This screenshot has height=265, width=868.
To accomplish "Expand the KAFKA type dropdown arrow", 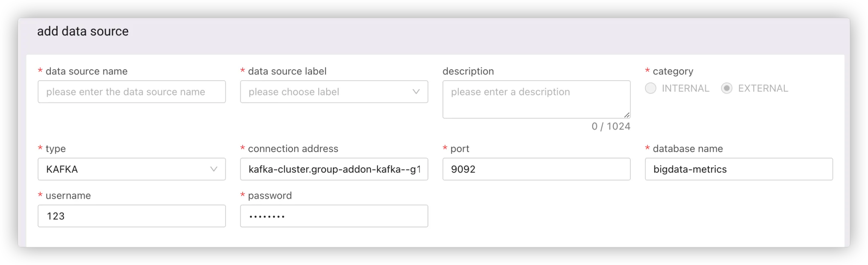I will point(214,169).
